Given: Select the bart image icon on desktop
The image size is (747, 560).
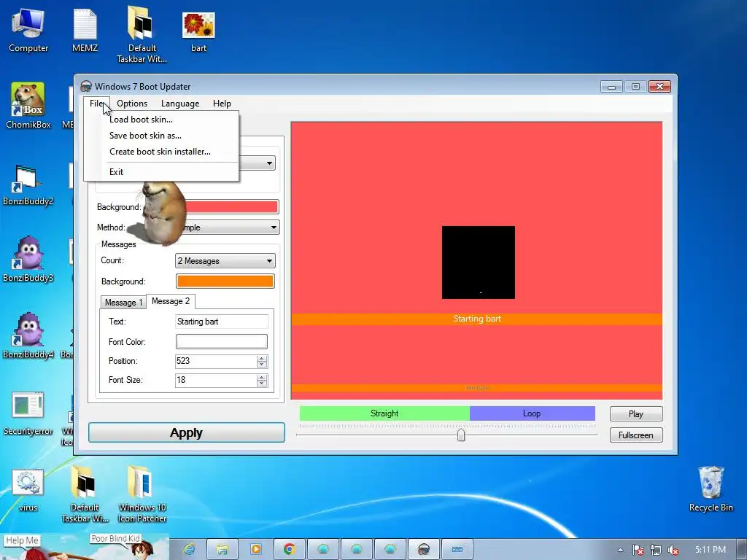Looking at the screenshot, I should click(x=198, y=31).
